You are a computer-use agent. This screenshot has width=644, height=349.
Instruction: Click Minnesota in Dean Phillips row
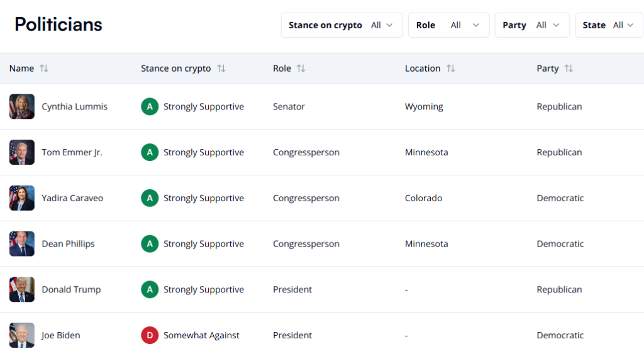coord(426,244)
